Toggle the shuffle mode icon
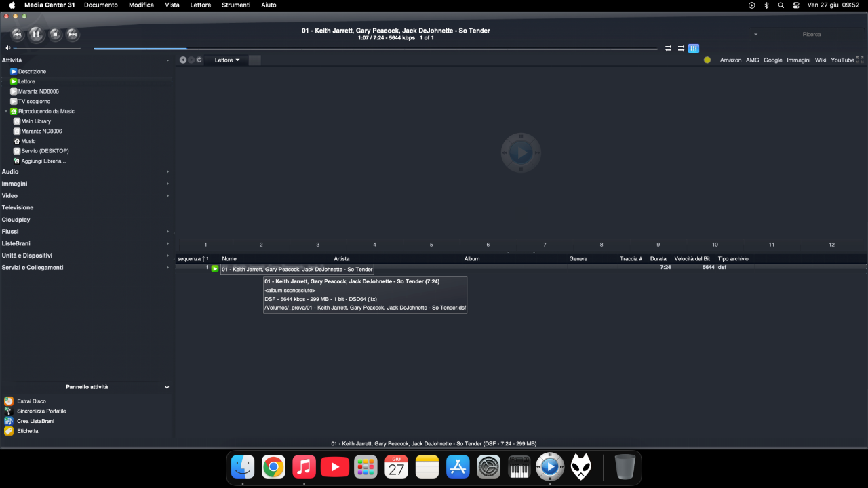 pyautogui.click(x=681, y=48)
